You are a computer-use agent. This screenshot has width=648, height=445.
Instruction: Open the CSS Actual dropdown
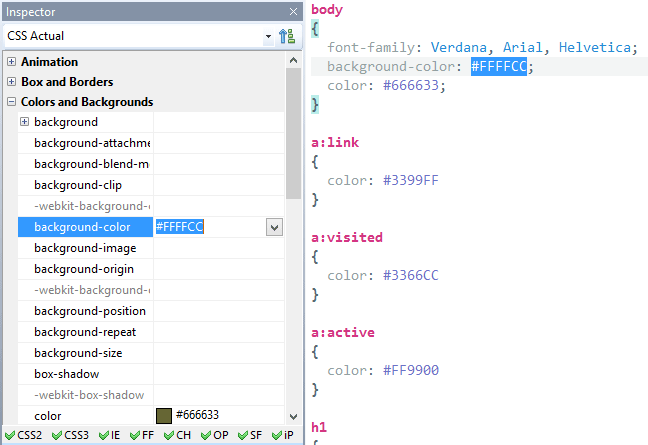[x=268, y=36]
